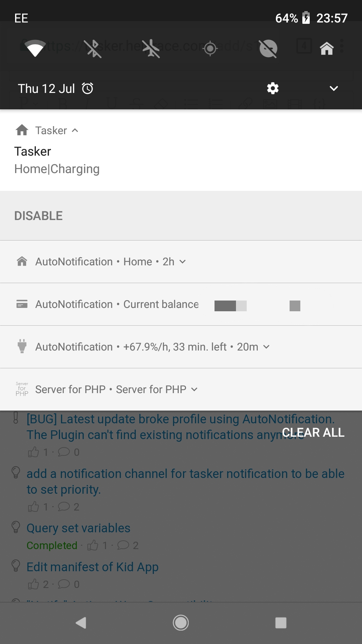Tap CLEAR ALL notifications
This screenshot has width=362, height=644.
pyautogui.click(x=313, y=433)
